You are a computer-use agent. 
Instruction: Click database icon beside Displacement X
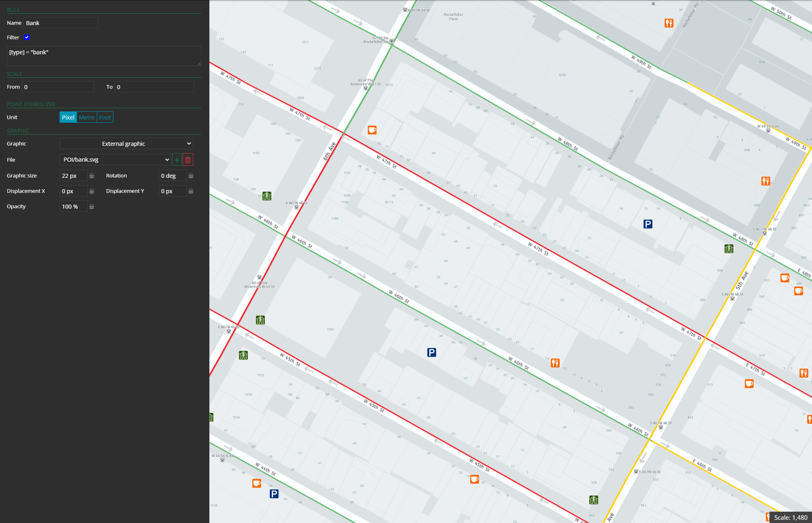coord(92,191)
